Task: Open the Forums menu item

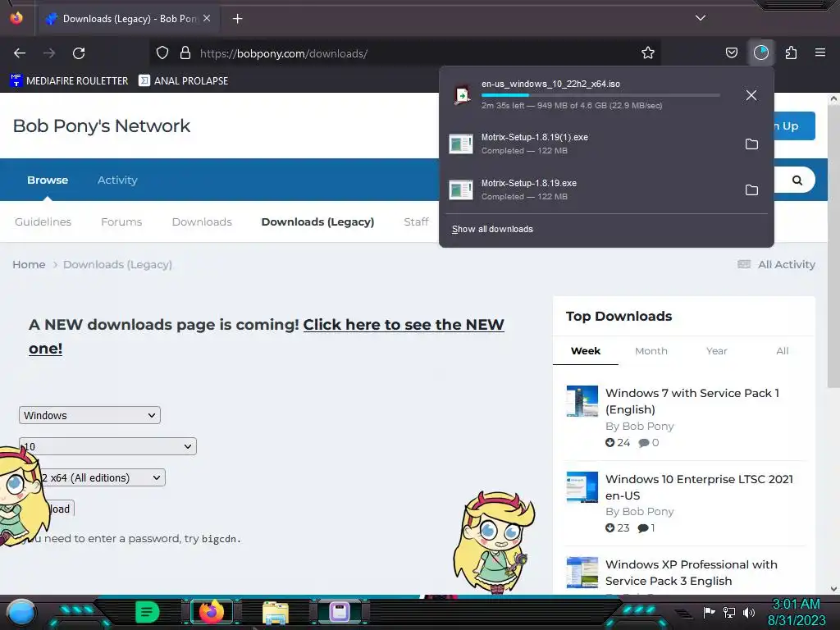Action: 121,221
